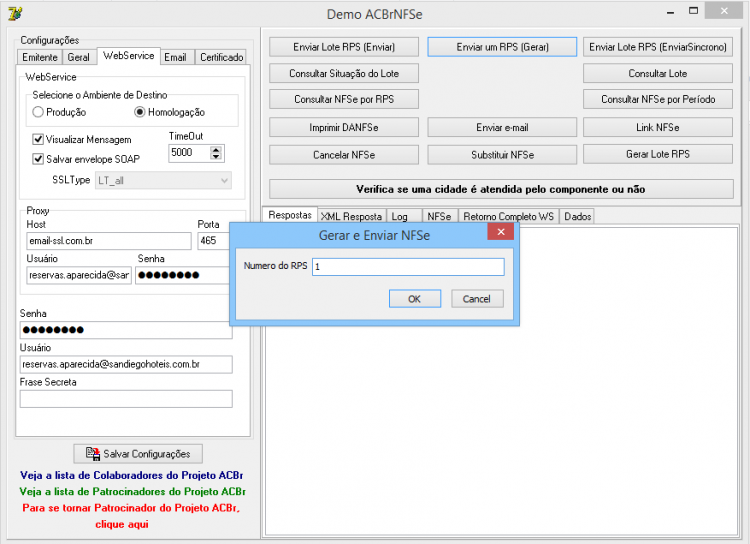
Task: Click the Frase Secreta field
Action: tap(126, 399)
